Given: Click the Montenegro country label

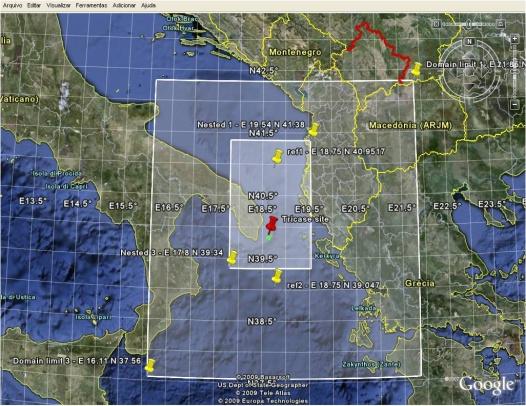Looking at the screenshot, I should click(295, 52).
